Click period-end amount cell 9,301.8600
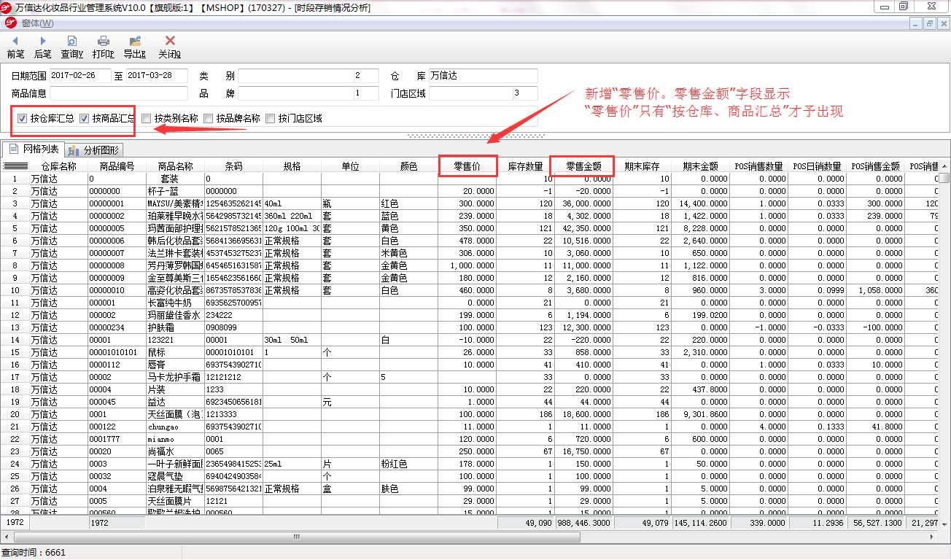Screen dimensions: 951x560 point(701,414)
